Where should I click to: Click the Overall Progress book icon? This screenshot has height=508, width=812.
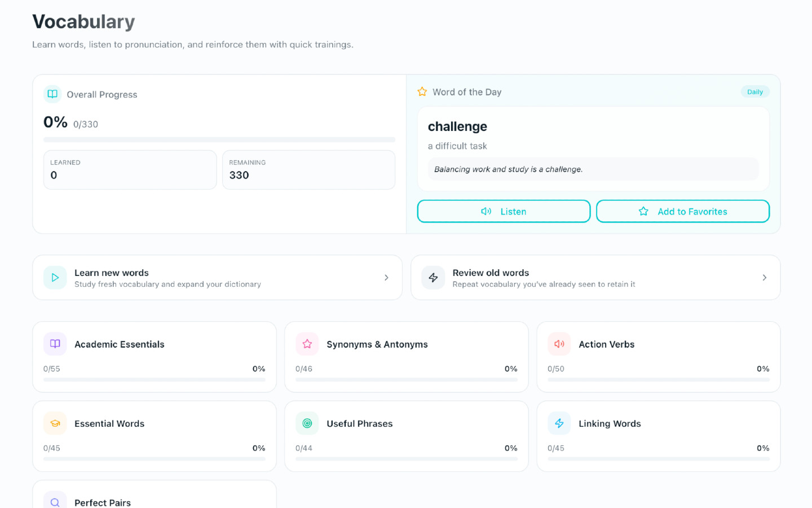tap(52, 94)
